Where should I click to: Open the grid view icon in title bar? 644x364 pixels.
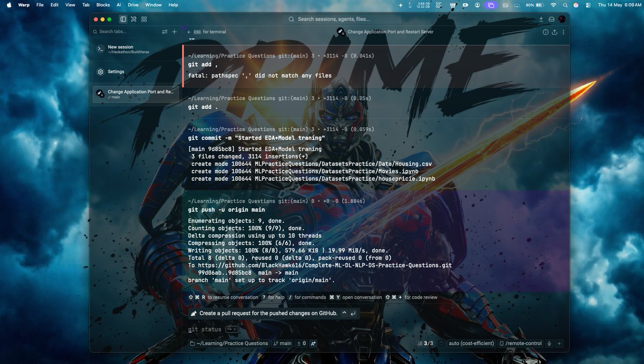pyautogui.click(x=144, y=19)
